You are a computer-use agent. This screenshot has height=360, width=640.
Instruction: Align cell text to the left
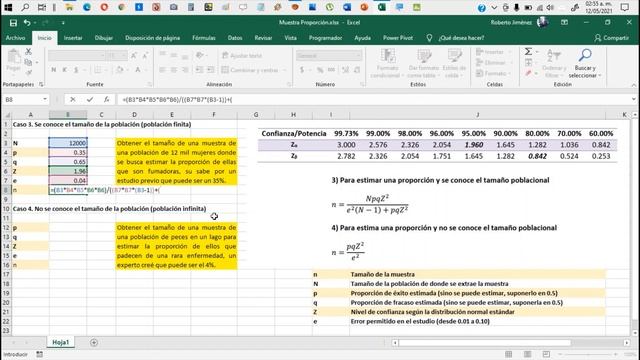coord(162,70)
